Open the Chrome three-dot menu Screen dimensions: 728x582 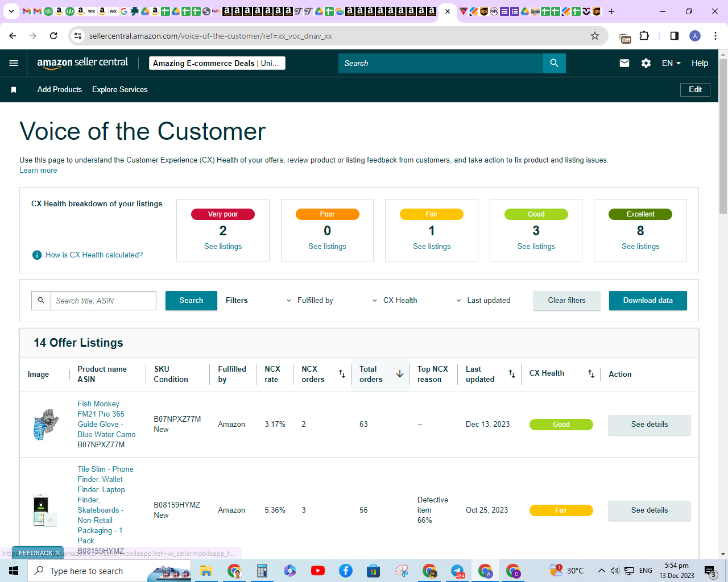pos(715,36)
